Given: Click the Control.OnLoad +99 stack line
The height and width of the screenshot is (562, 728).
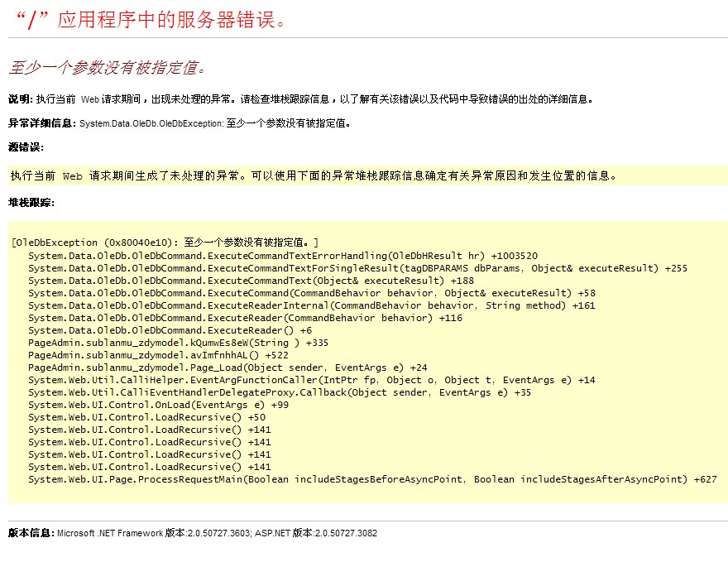Looking at the screenshot, I should pos(158,405).
